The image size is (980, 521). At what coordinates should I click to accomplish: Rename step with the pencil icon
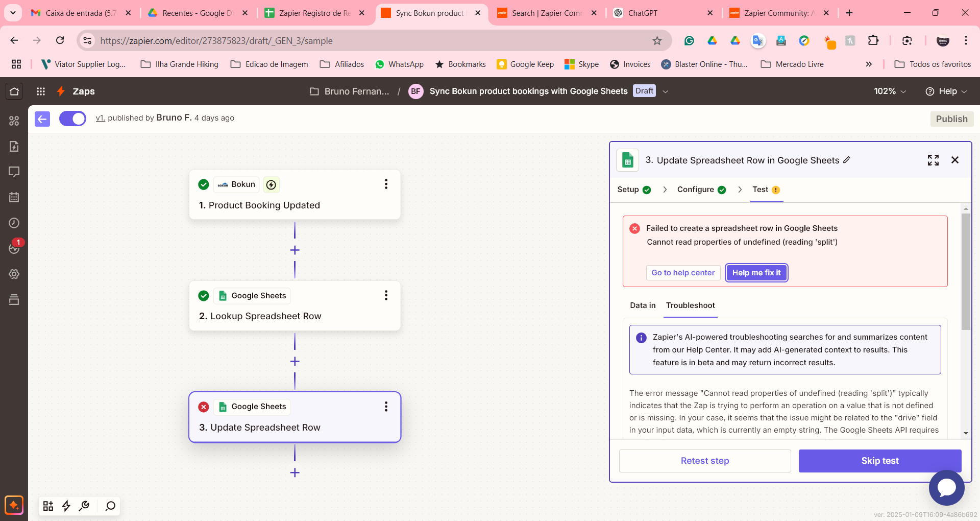(x=847, y=160)
